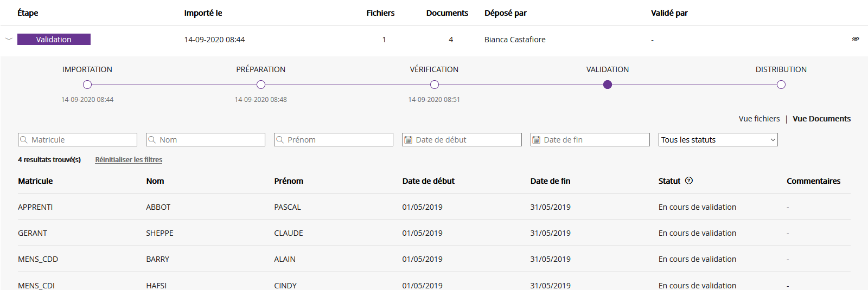
Task: Click the first name CINDY
Action: tap(285, 285)
